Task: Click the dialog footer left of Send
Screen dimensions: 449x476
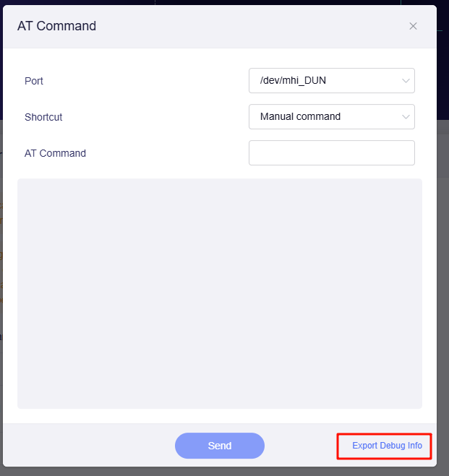Action: [87, 446]
